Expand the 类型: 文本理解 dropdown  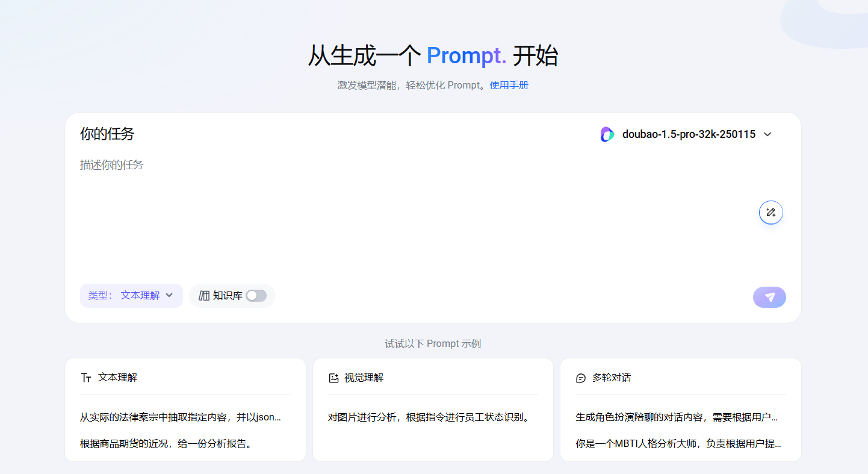(131, 296)
